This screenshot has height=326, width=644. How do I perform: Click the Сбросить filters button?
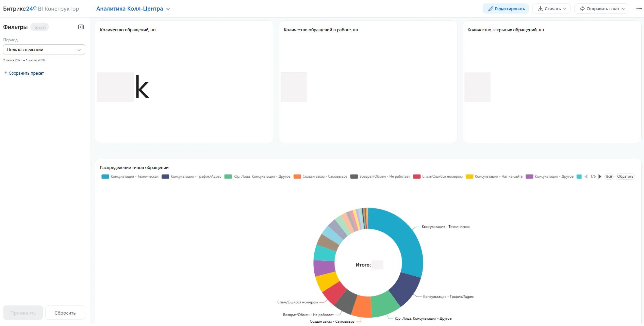point(65,313)
